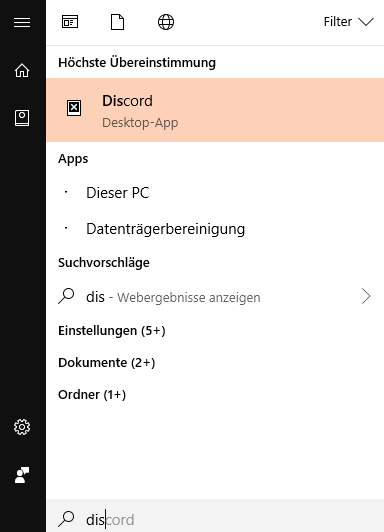Viewport: 384px width, 532px height.
Task: Expand Dokumente (2+) results
Action: click(x=107, y=362)
